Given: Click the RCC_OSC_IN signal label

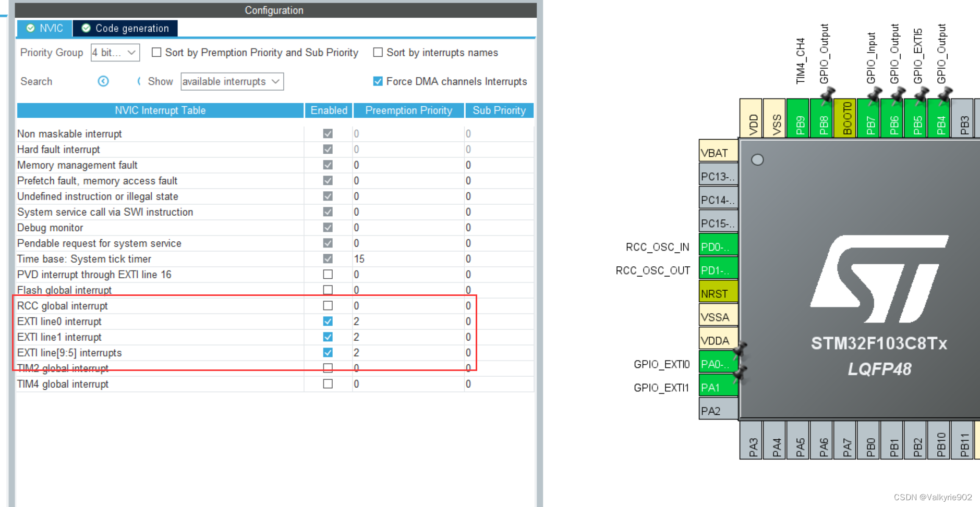Looking at the screenshot, I should pos(658,247).
